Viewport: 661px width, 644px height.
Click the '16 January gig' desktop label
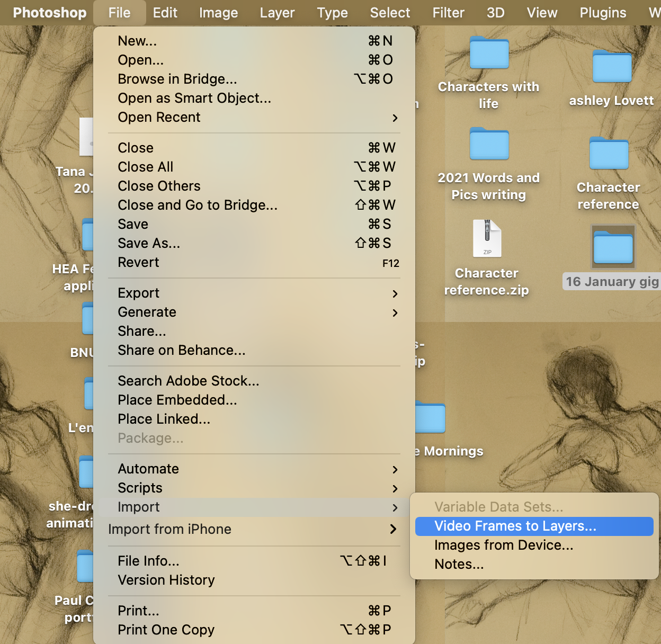click(x=612, y=281)
